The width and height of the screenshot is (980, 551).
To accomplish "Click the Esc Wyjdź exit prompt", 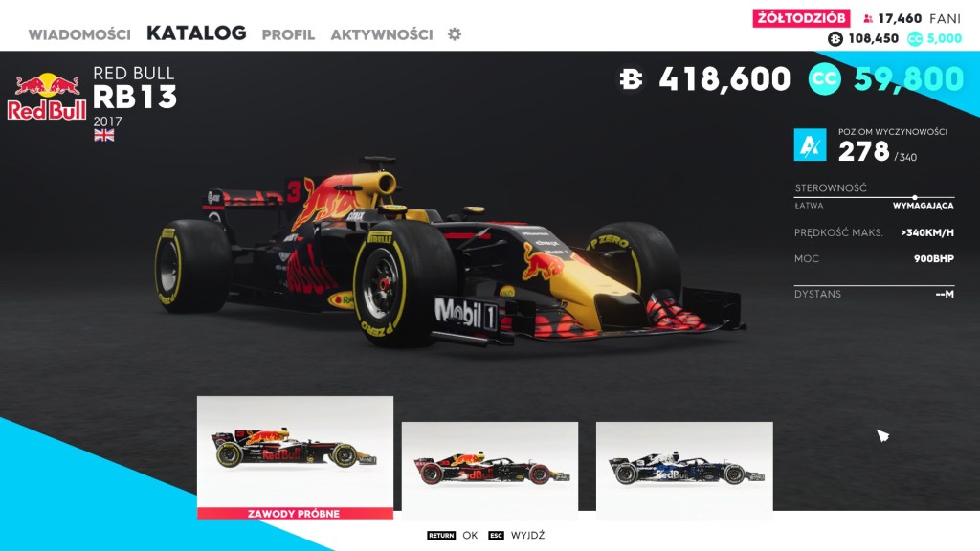I will click(x=516, y=536).
